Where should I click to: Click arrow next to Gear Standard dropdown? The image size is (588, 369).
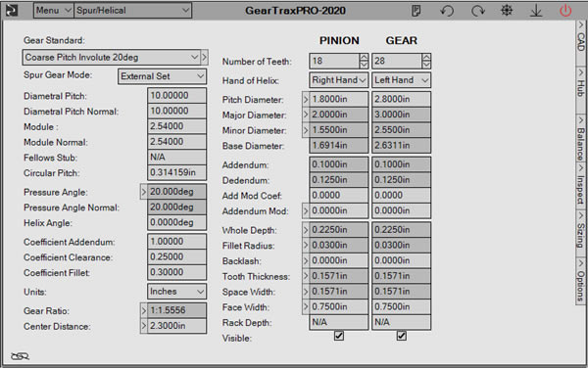[204, 58]
